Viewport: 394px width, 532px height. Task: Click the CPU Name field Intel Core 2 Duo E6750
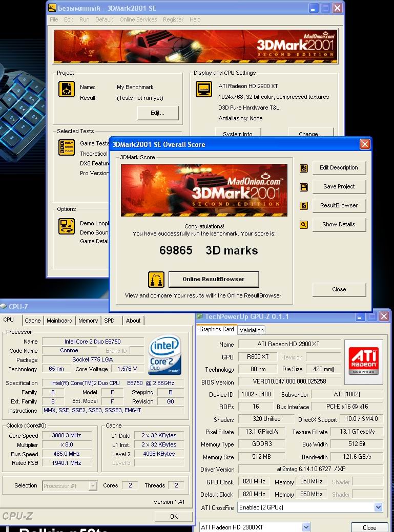coord(93,342)
